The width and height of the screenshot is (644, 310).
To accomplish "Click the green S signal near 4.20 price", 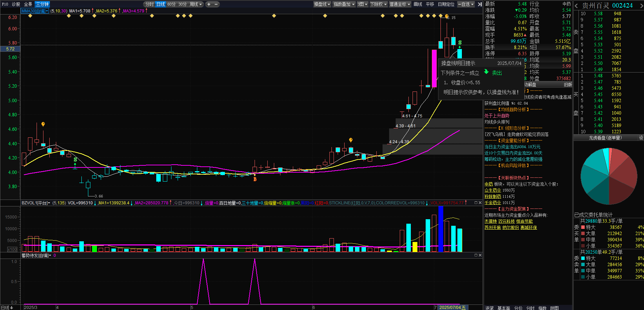I will (75, 160).
